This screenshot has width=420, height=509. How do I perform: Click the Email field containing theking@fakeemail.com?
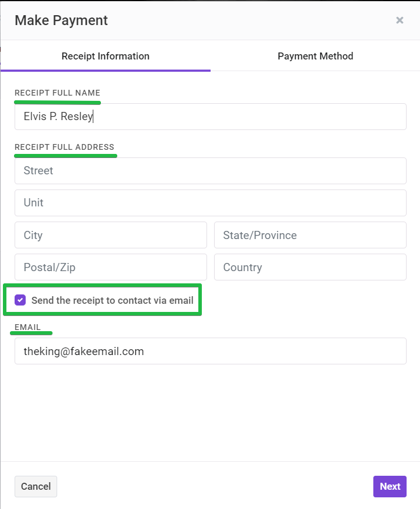[211, 351]
